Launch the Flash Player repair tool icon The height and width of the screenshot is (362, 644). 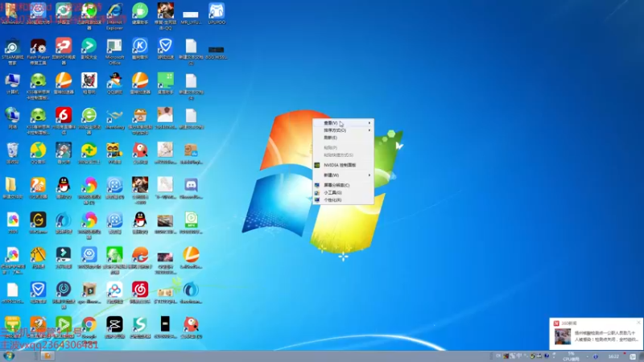click(38, 51)
